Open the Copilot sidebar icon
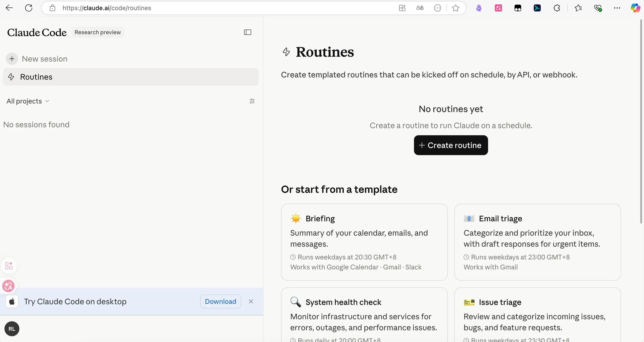The height and width of the screenshot is (342, 644). (635, 8)
